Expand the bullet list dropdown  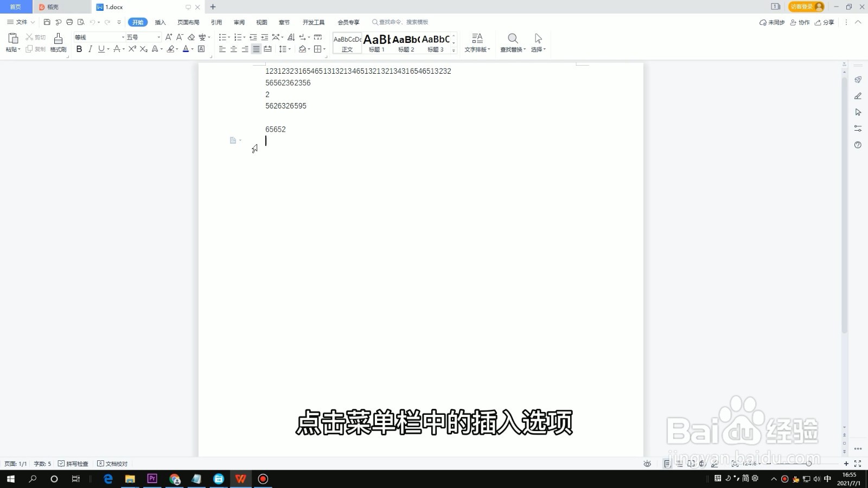[229, 37]
